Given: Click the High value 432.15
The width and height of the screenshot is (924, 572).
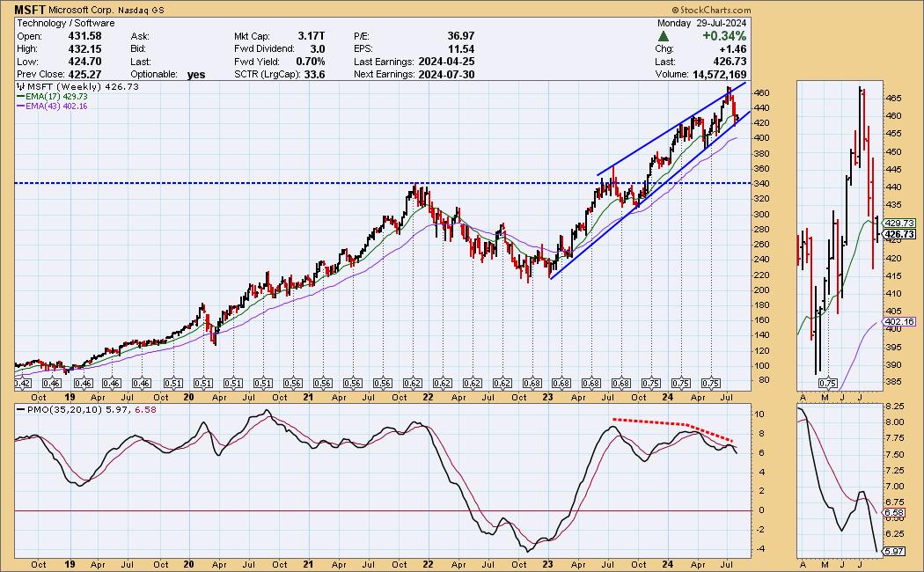Looking at the screenshot, I should coord(84,49).
